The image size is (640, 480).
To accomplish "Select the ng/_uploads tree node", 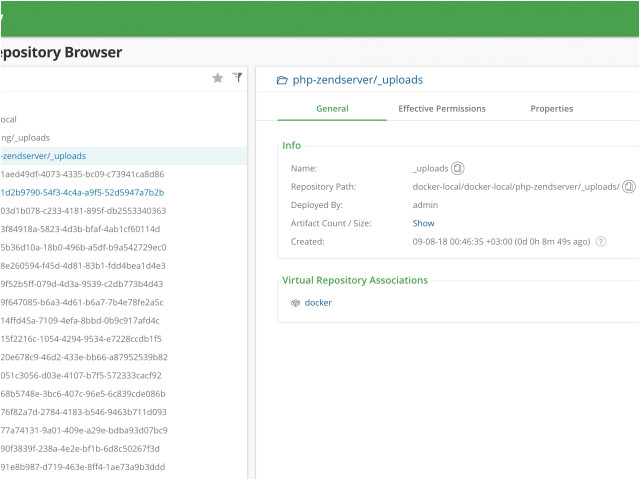I will pyautogui.click(x=25, y=138).
